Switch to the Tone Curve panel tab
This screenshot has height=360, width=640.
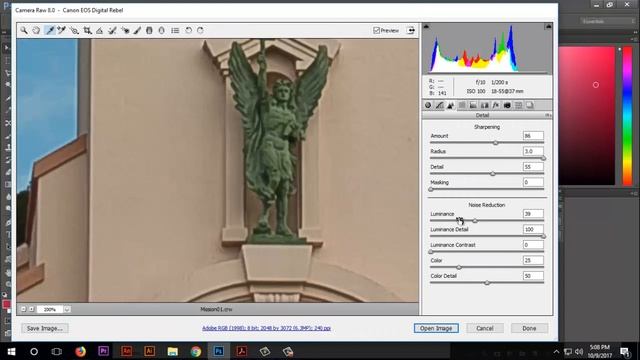point(439,105)
